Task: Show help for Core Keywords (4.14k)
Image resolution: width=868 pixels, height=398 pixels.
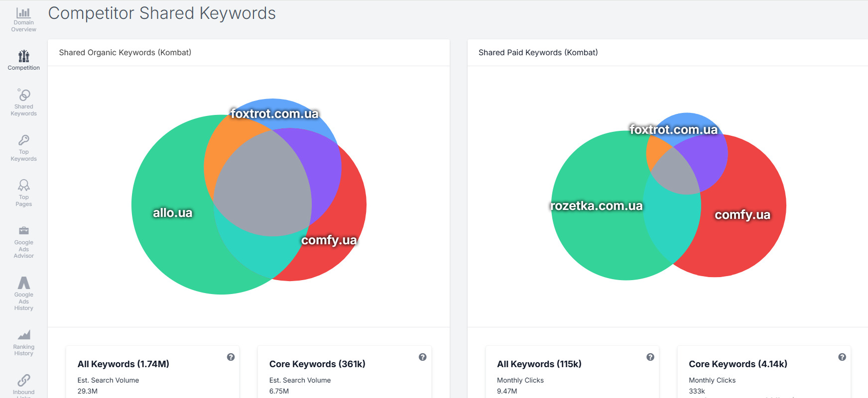Action: point(842,357)
